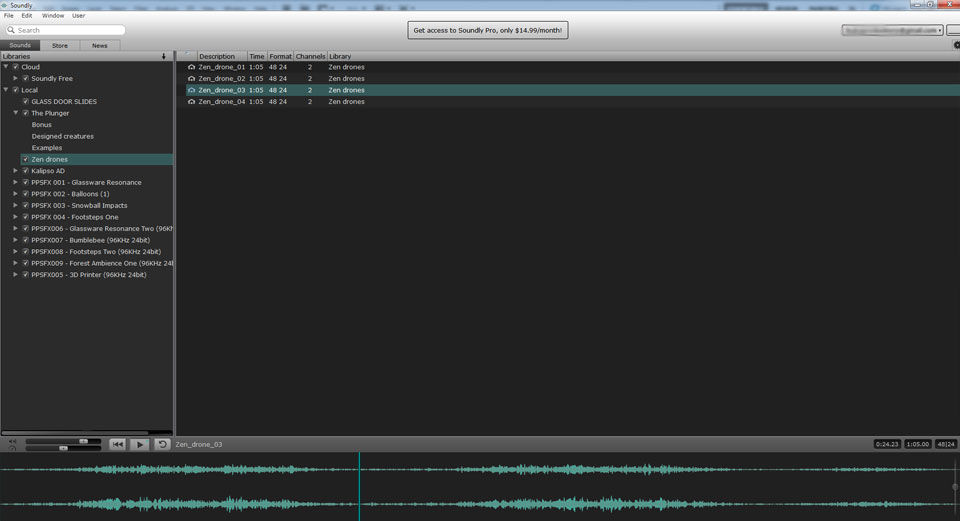The image size is (960, 521).
Task: Switch to the Store tab
Action: coord(60,45)
